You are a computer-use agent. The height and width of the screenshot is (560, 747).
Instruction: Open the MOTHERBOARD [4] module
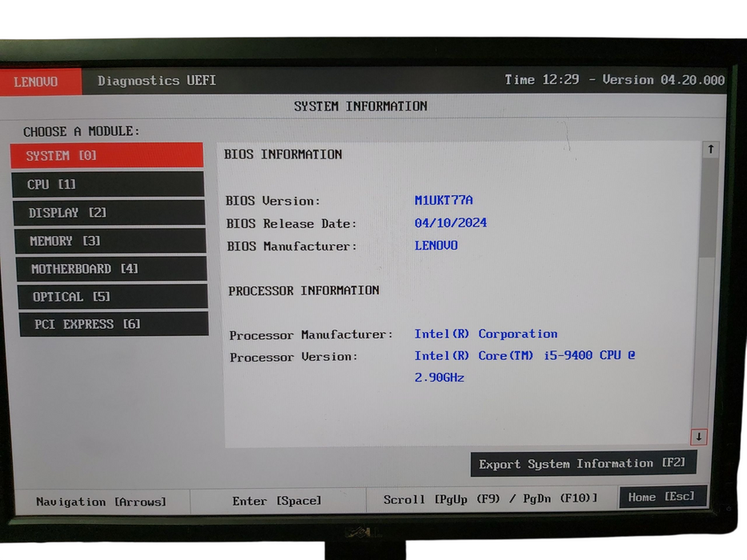coord(112,269)
